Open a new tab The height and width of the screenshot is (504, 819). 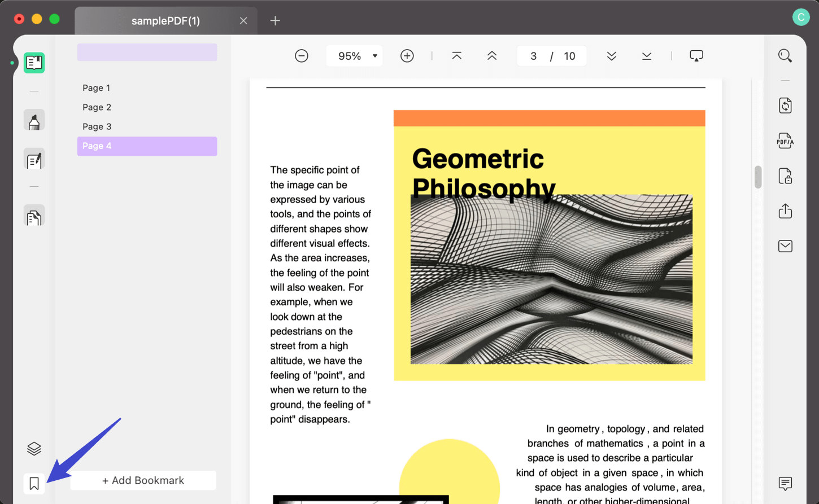275,20
